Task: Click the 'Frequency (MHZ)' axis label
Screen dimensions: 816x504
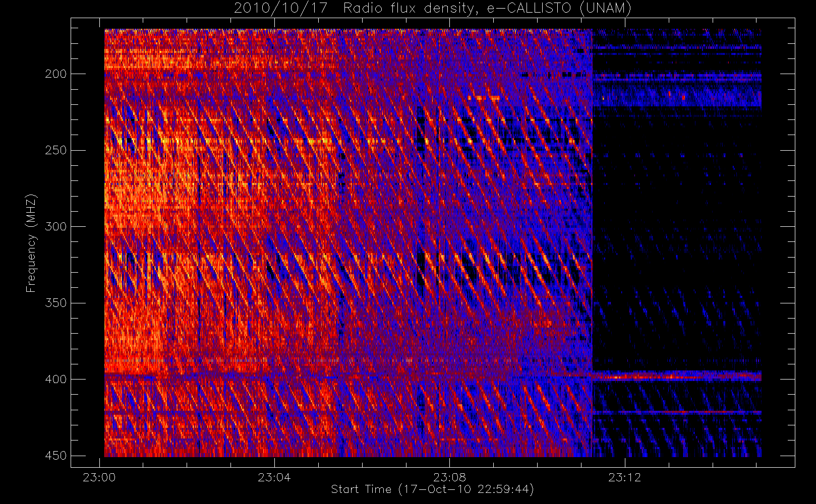Action: [x=31, y=243]
